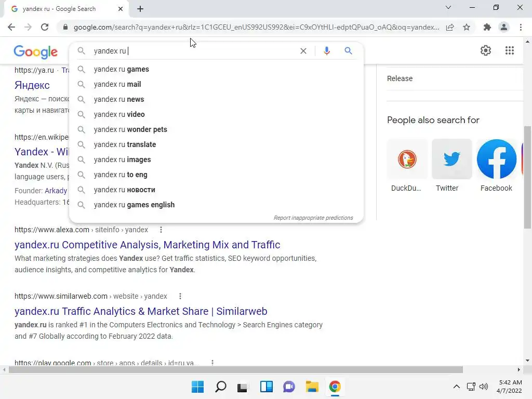Click the horizontal page scrollbar
The height and width of the screenshot is (399, 532).
pyautogui.click(x=236, y=369)
